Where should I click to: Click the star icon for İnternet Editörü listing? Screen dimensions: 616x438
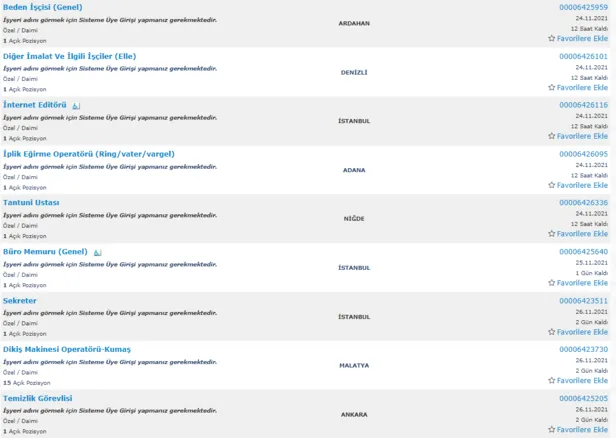(551, 136)
